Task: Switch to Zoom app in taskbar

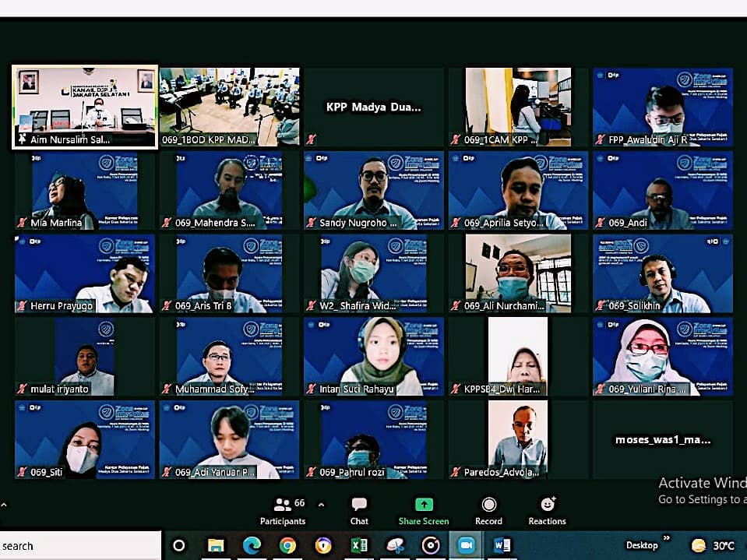Action: point(467,545)
